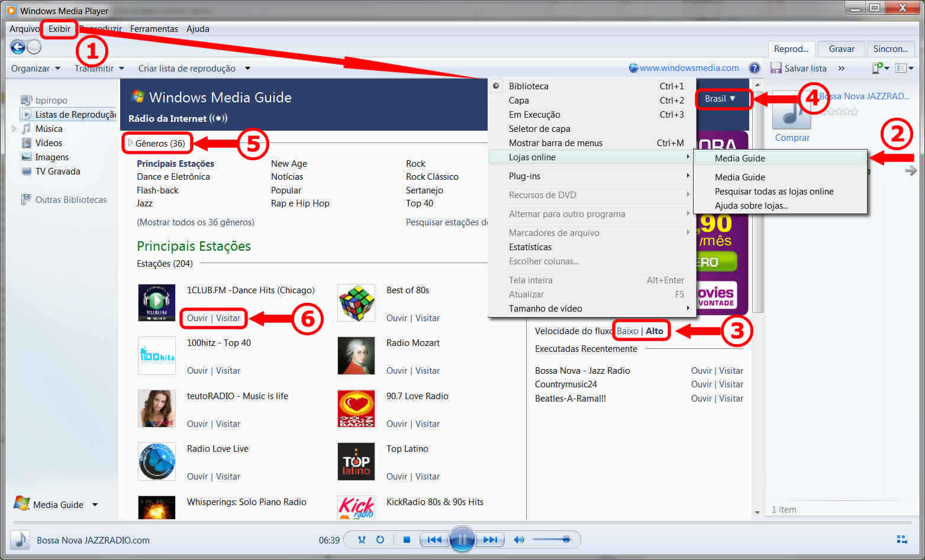Open the Jazz genre link
The height and width of the screenshot is (560, 925).
coord(144,203)
